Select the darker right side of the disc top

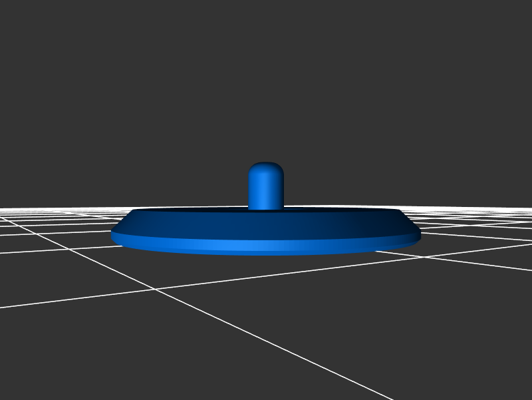[359, 223]
